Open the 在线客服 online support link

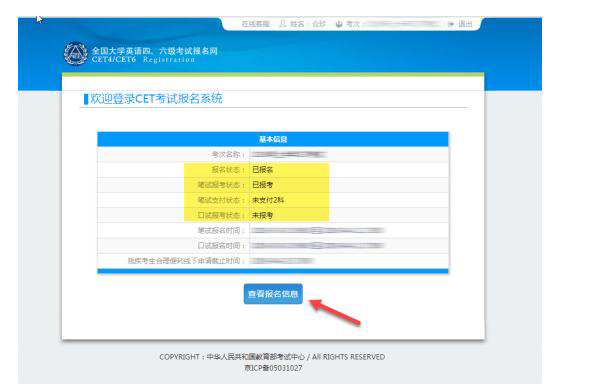tap(255, 24)
